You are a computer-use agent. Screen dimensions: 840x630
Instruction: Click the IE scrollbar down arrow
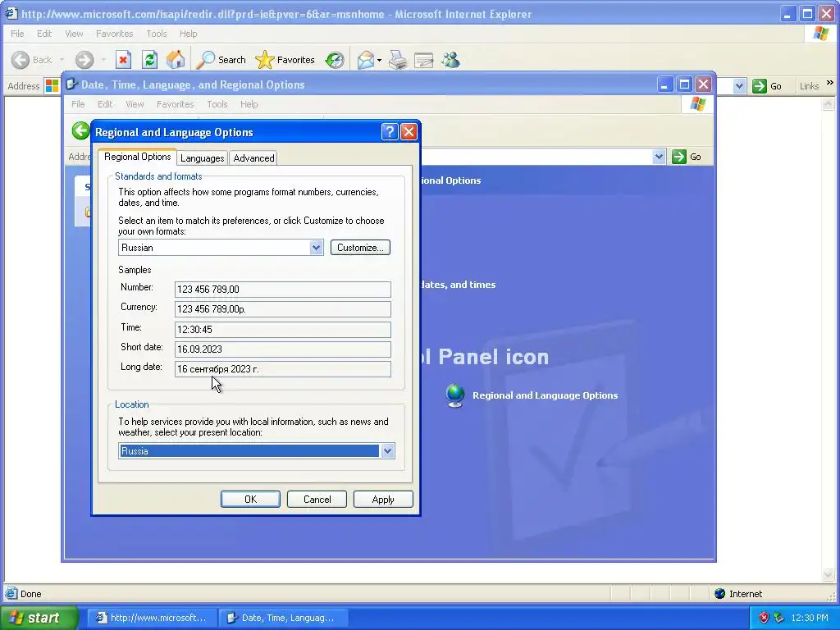tap(829, 575)
